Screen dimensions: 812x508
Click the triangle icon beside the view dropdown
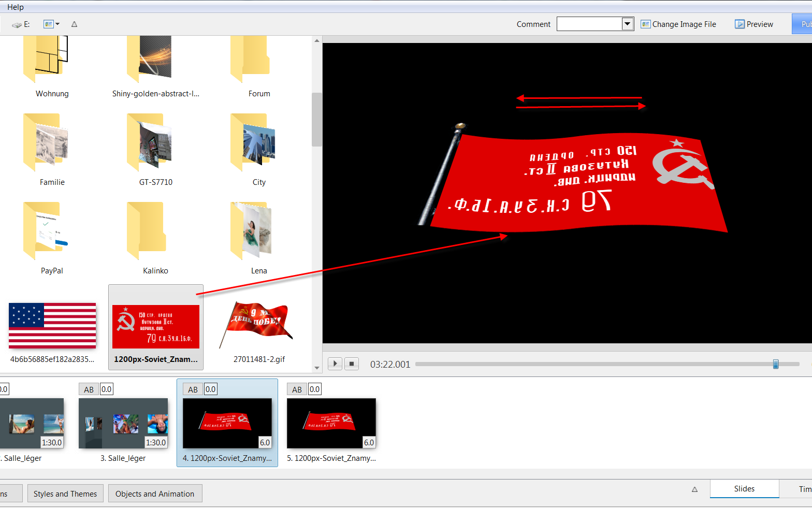pyautogui.click(x=74, y=24)
